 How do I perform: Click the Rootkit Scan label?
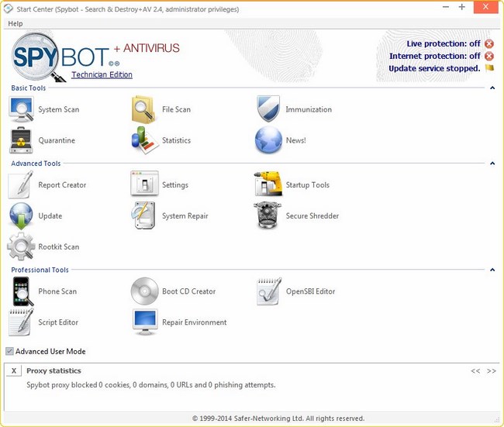(59, 246)
